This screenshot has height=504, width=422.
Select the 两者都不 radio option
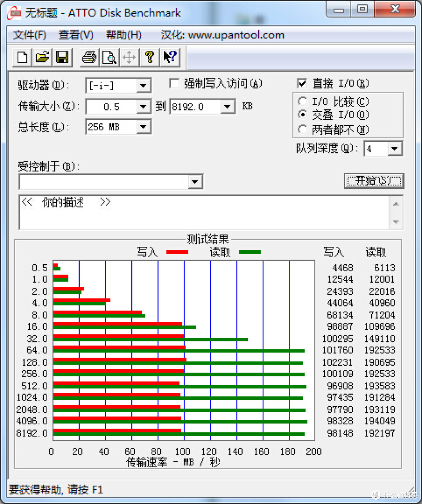click(302, 129)
